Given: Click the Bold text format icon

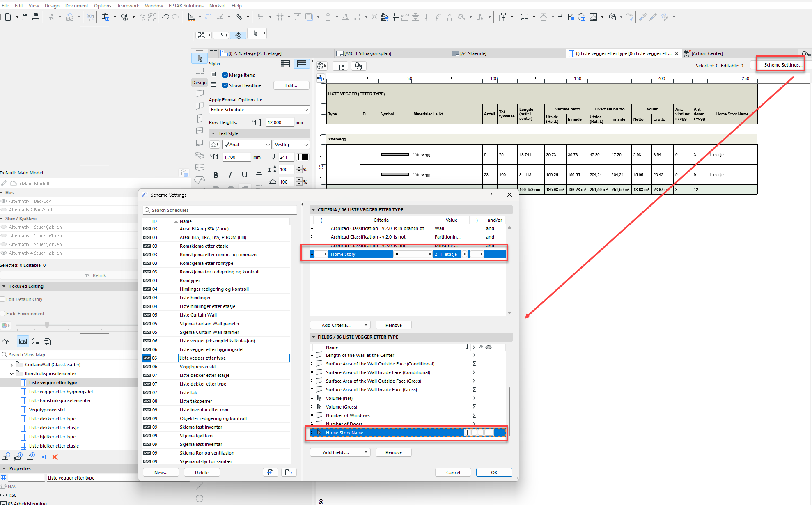Looking at the screenshot, I should [216, 175].
